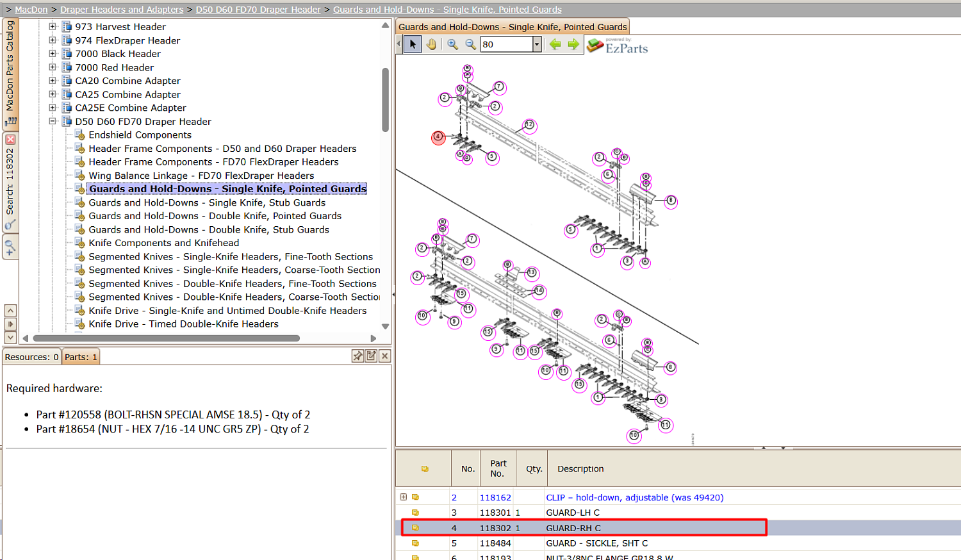Switch to the Resources: 0 tab

click(x=32, y=357)
